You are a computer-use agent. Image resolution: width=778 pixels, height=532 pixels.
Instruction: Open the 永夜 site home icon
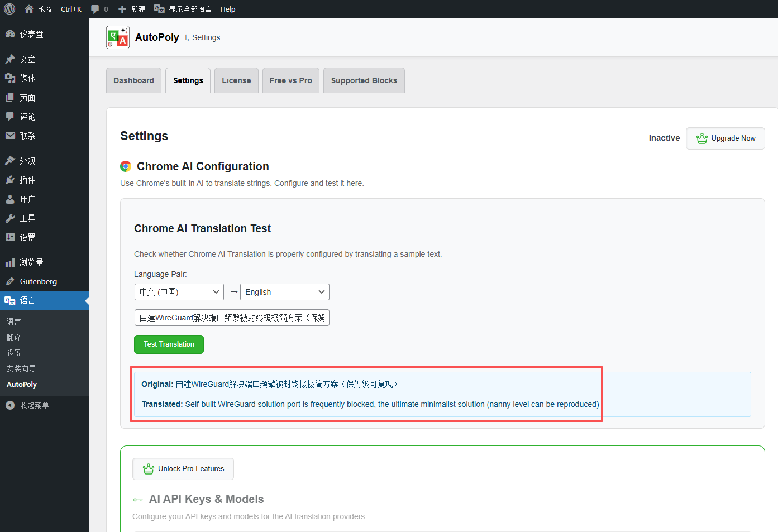(x=29, y=9)
